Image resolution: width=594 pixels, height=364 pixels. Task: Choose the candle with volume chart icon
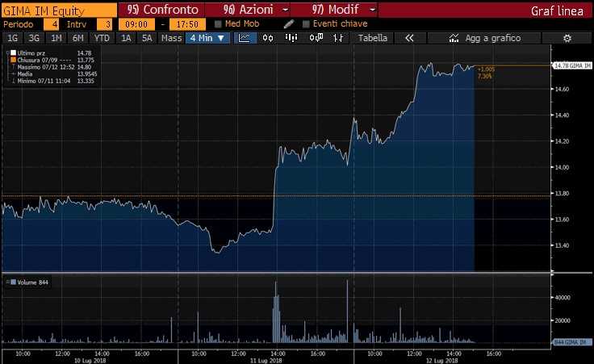coord(316,38)
